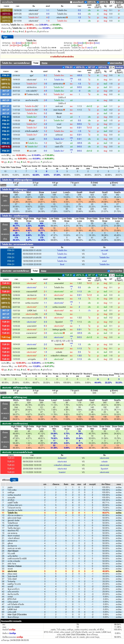Select the highlighted tab above the standings table

click(x=14, y=480)
